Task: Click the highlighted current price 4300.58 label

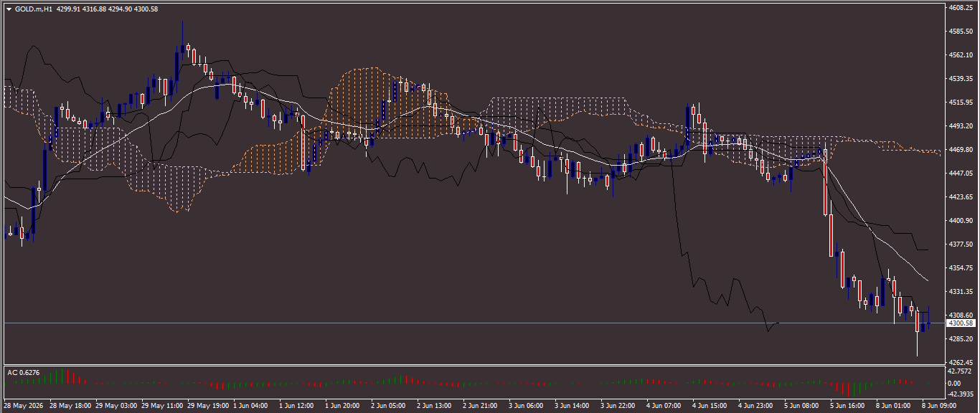Action: click(959, 323)
